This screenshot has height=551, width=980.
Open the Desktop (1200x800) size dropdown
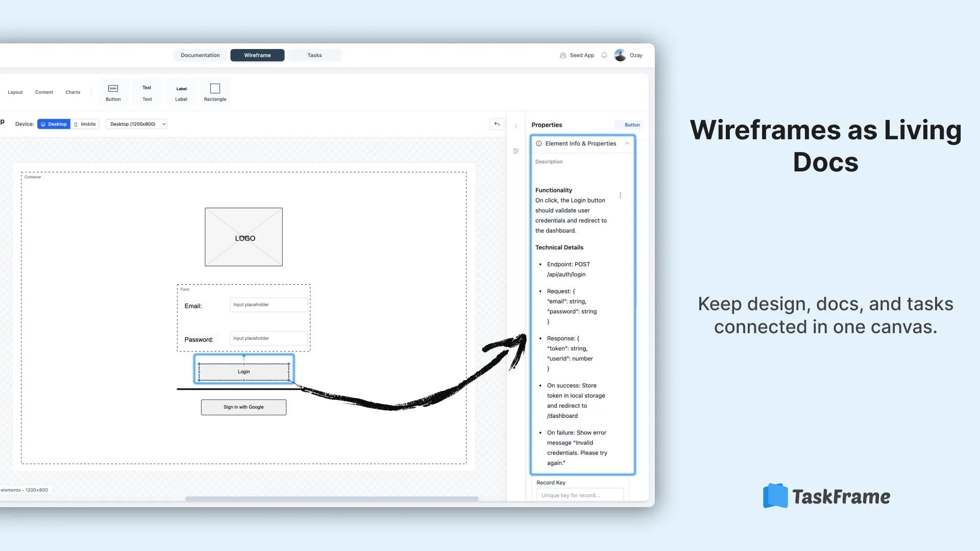coord(136,124)
